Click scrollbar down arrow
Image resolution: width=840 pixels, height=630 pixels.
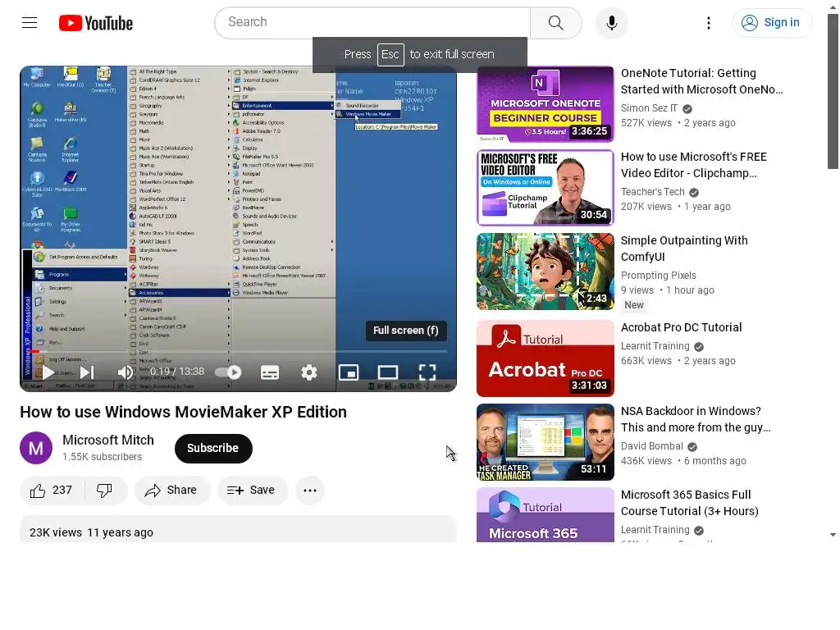click(x=833, y=535)
